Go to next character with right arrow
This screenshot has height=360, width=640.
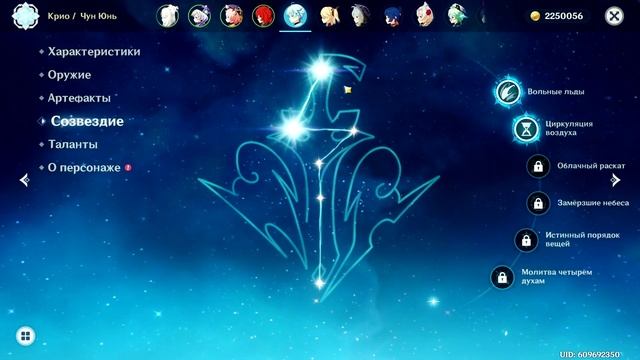[x=616, y=180]
